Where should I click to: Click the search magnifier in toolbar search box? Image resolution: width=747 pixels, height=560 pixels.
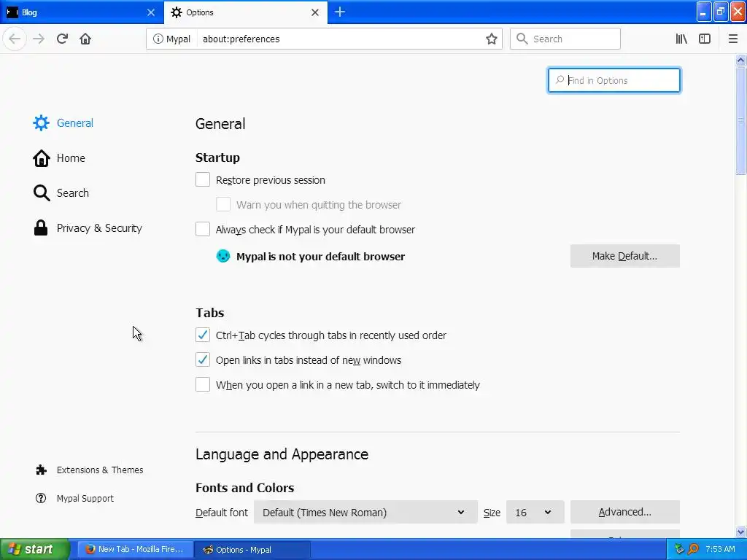click(522, 39)
